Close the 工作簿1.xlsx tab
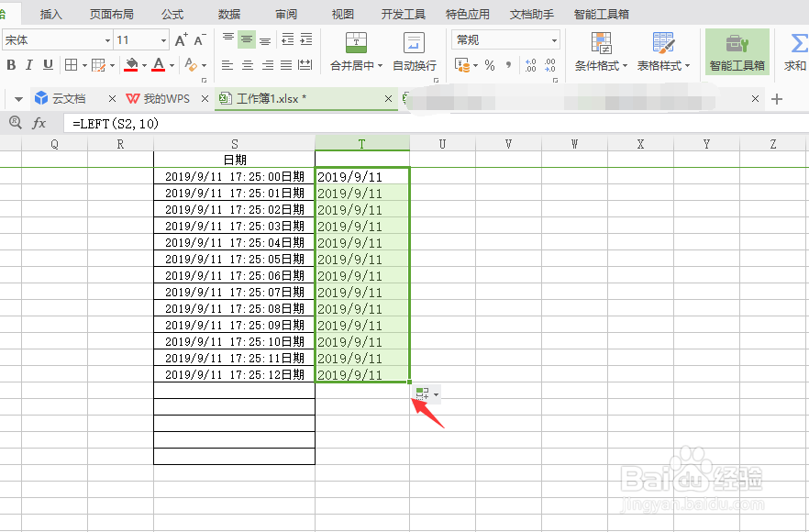The image size is (809, 532). tap(389, 98)
